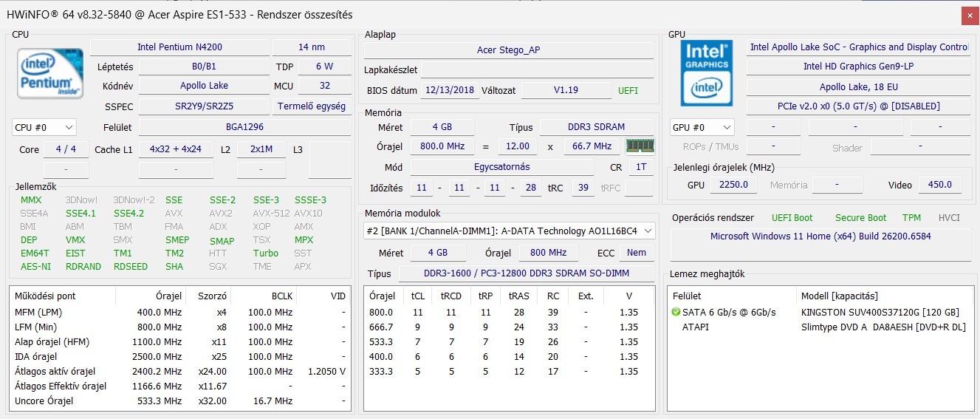Open the CPU #0 selector dropdown

[44, 127]
